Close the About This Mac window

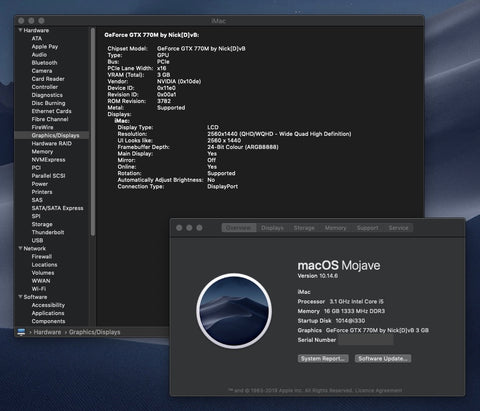coord(179,228)
